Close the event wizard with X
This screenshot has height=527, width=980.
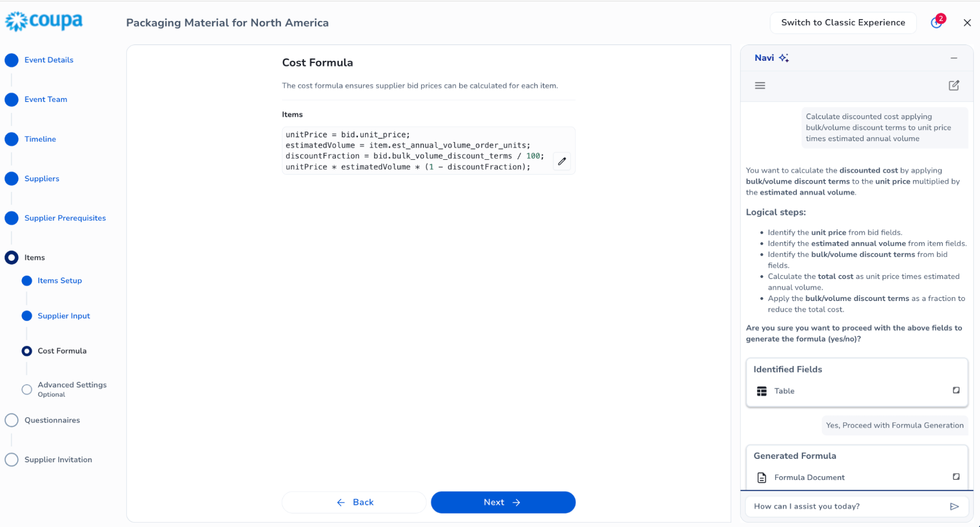pos(967,23)
